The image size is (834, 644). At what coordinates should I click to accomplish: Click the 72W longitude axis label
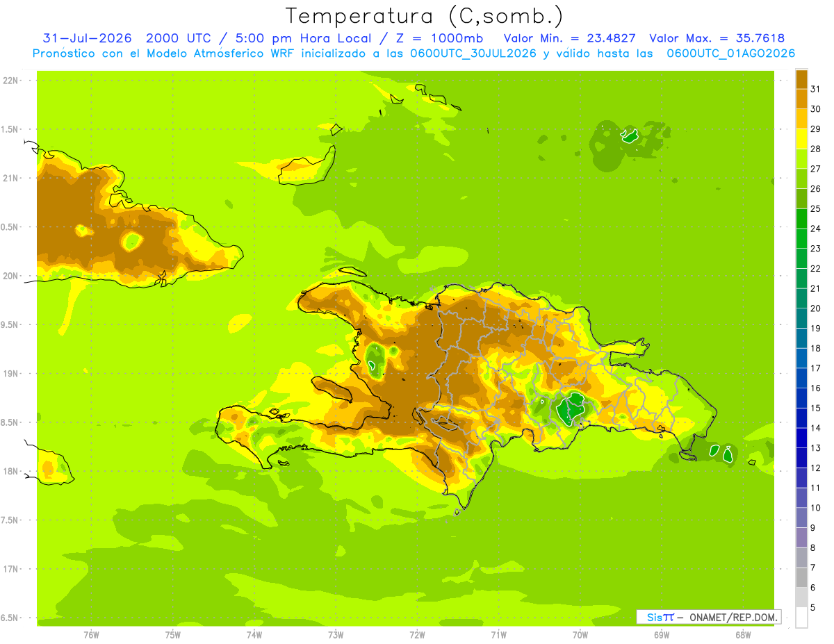point(417,634)
